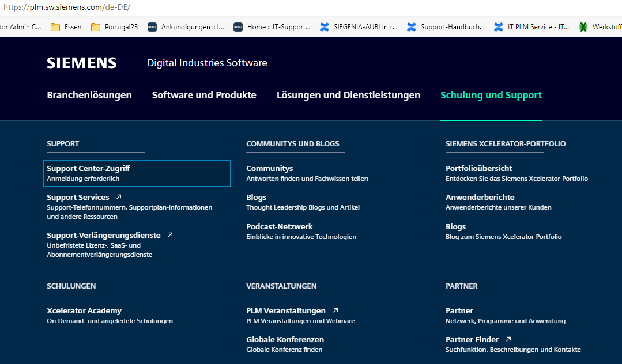The image size is (622, 364).
Task: Click the browser address bar URL
Action: (67, 7)
